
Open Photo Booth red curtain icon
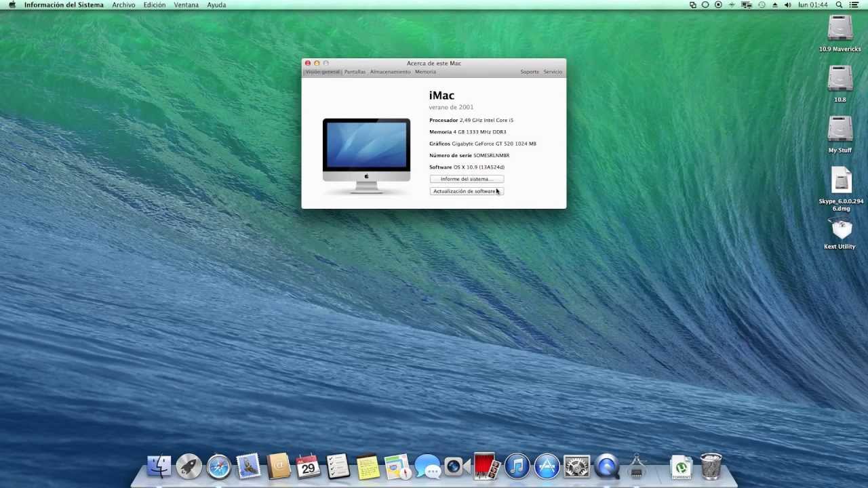click(487, 466)
